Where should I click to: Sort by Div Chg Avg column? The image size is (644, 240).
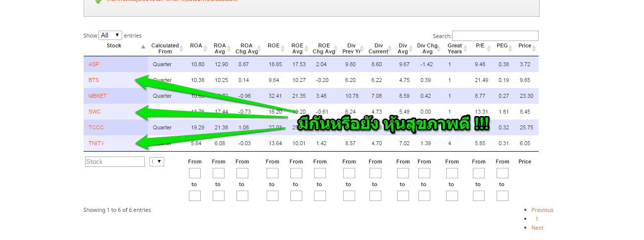tap(429, 48)
